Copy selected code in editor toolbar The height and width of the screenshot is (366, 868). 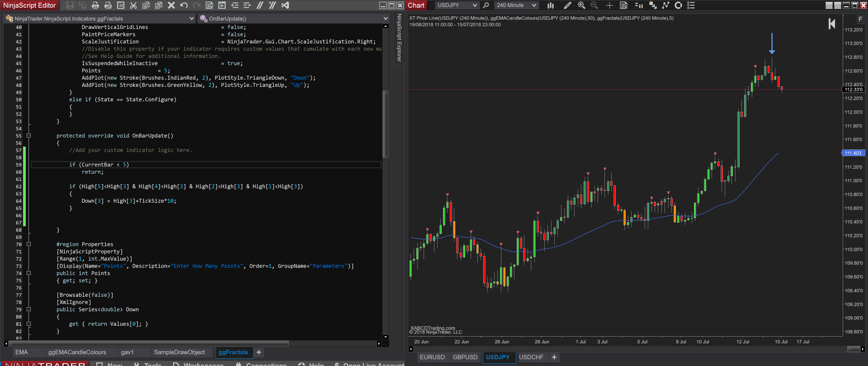coord(146,5)
